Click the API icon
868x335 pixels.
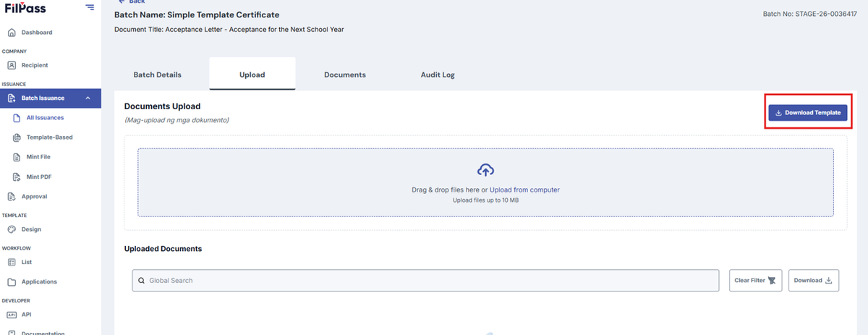point(12,314)
